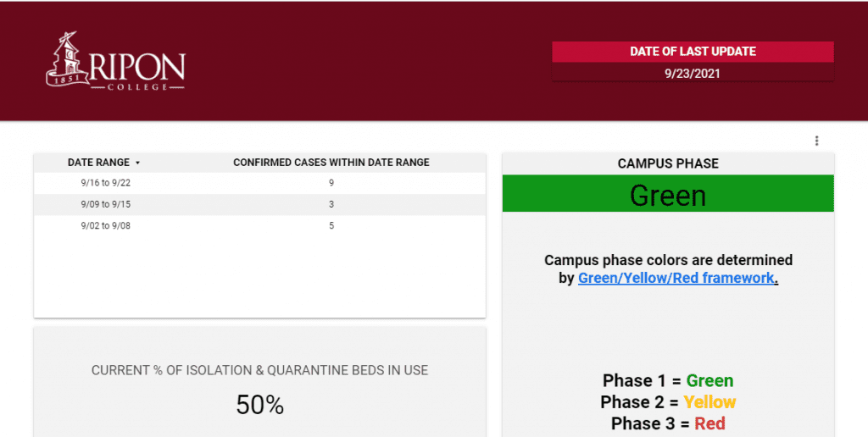Click the Phase 1 = Green label
Viewport: 868px width, 437px height.
point(668,380)
